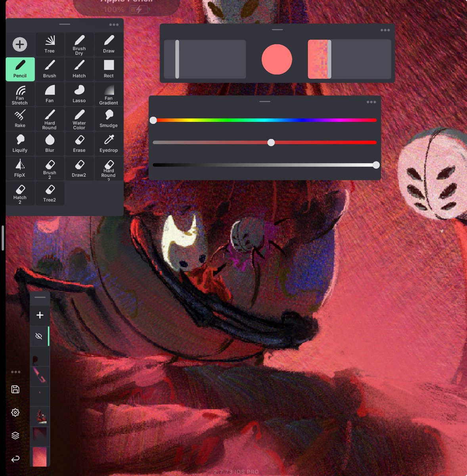The height and width of the screenshot is (476, 467).
Task: Click the left brush size slider bar
Action: (x=205, y=59)
